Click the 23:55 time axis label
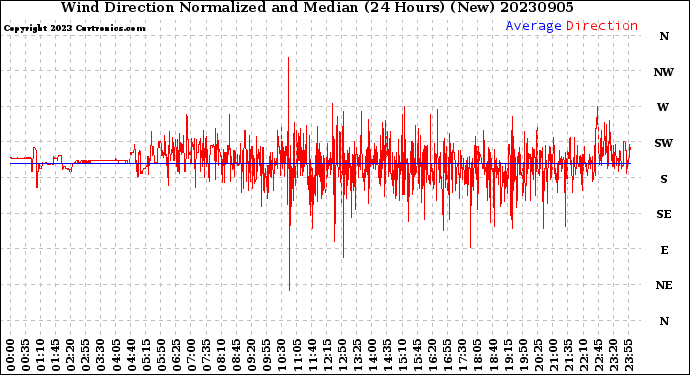The height and width of the screenshot is (375, 690). coord(628,355)
